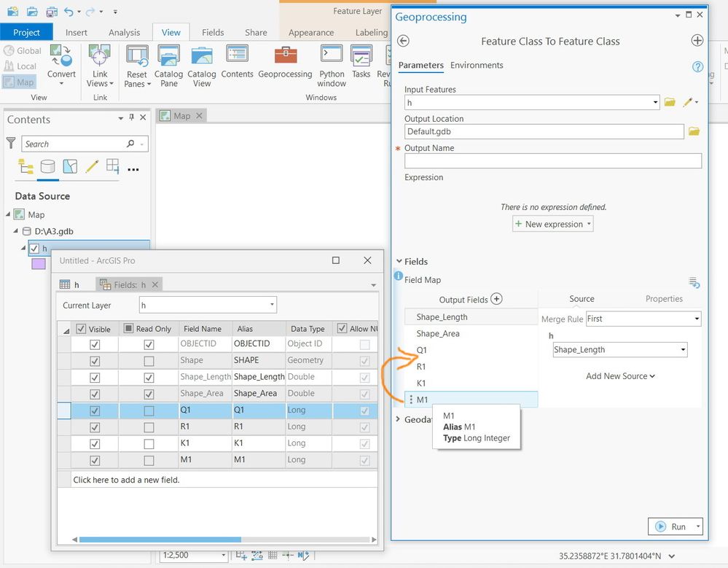The height and width of the screenshot is (568, 728).
Task: Switch to the Environments tab
Action: pos(477,66)
